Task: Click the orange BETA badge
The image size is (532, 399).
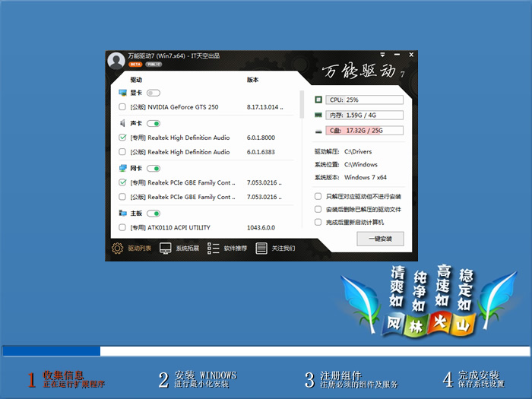Action: [x=135, y=64]
